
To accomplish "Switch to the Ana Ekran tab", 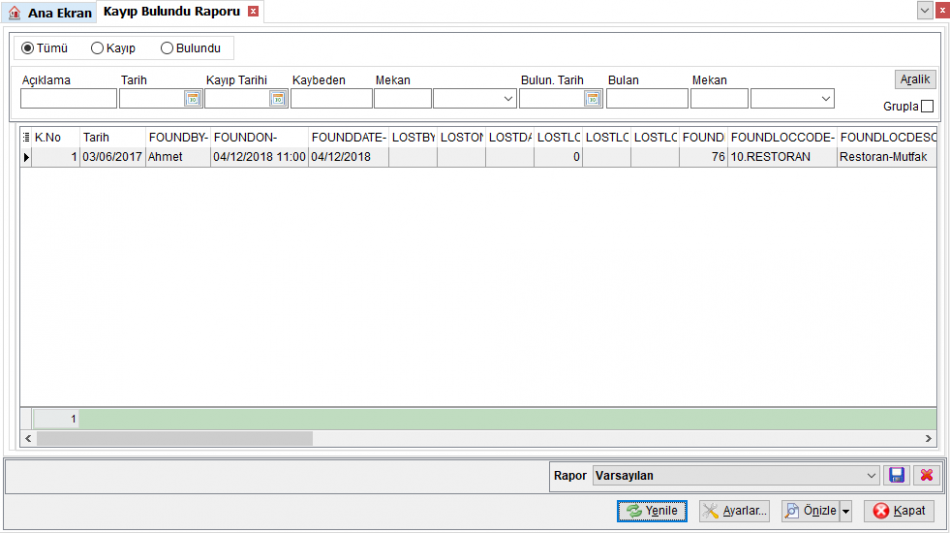I will 50,13.
